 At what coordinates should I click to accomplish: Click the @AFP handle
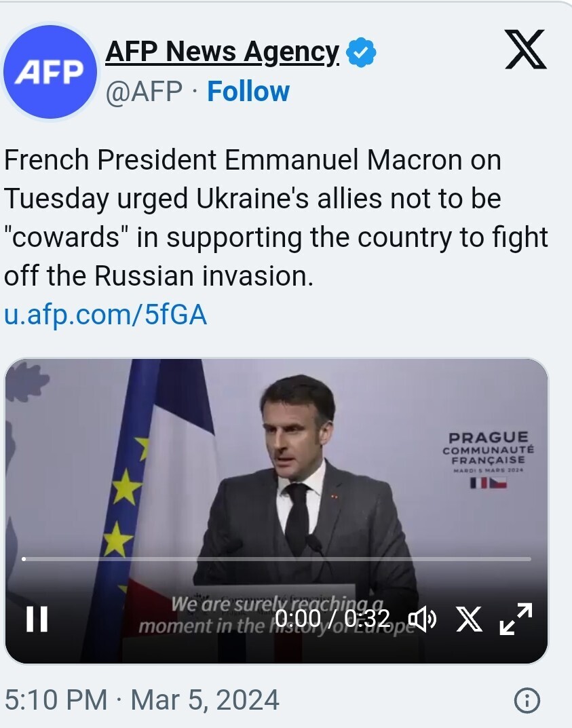(143, 91)
